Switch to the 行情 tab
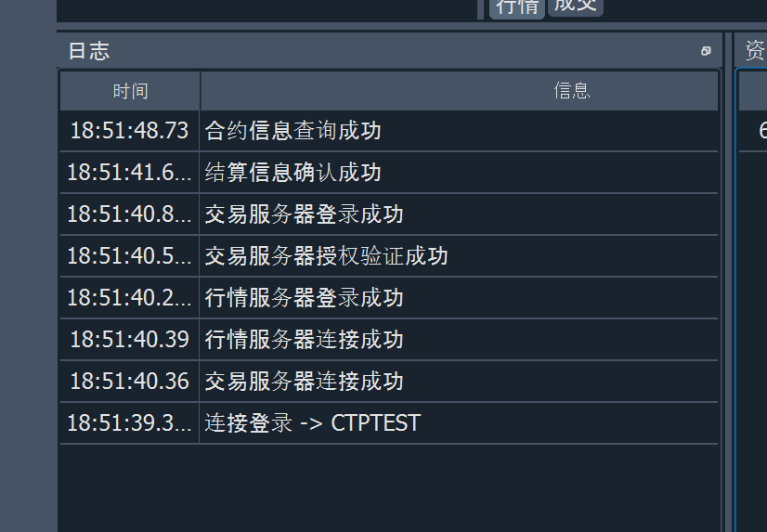767x532 pixels. coord(517,7)
